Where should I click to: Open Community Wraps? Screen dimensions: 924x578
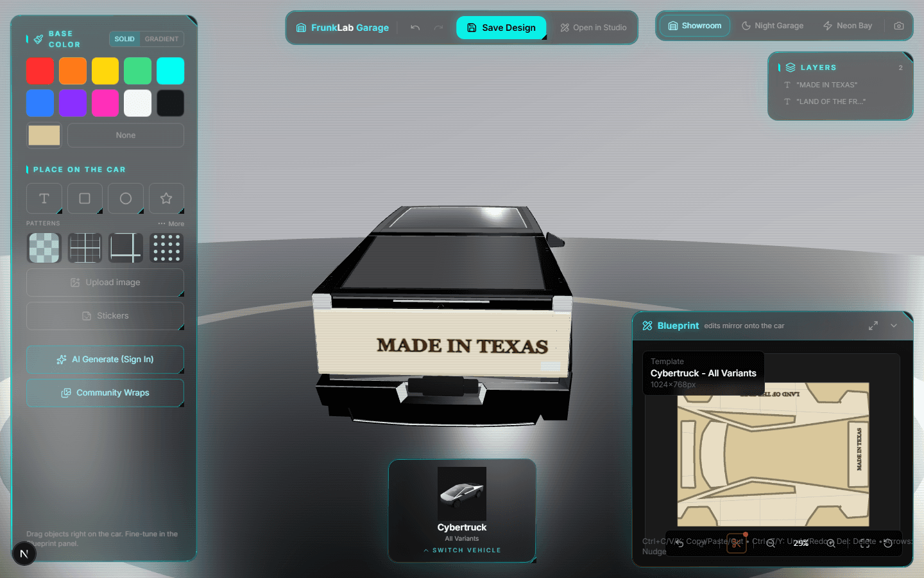(x=105, y=393)
